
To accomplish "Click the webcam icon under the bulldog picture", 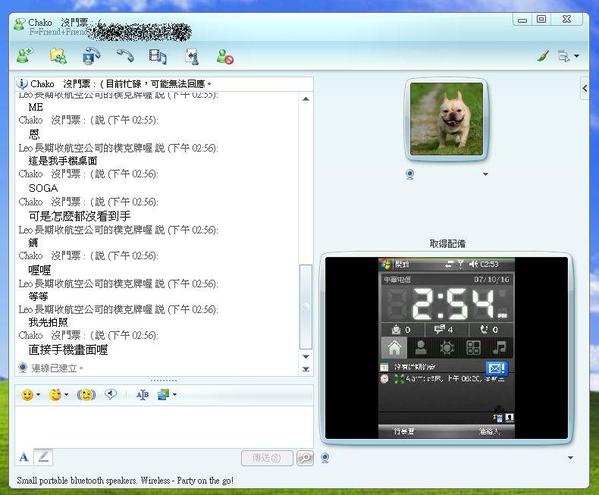I will [410, 175].
